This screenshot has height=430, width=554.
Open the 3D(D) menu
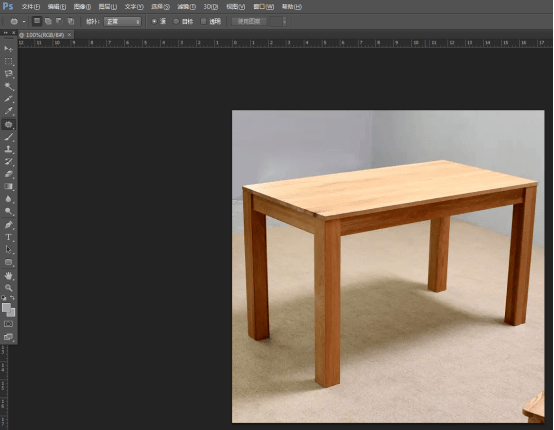point(211,7)
